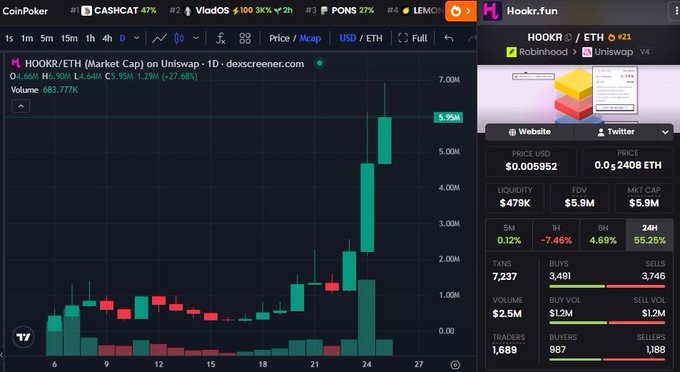The height and width of the screenshot is (372, 680).
Task: Collapse the chart legend chevron
Action: pos(21,106)
